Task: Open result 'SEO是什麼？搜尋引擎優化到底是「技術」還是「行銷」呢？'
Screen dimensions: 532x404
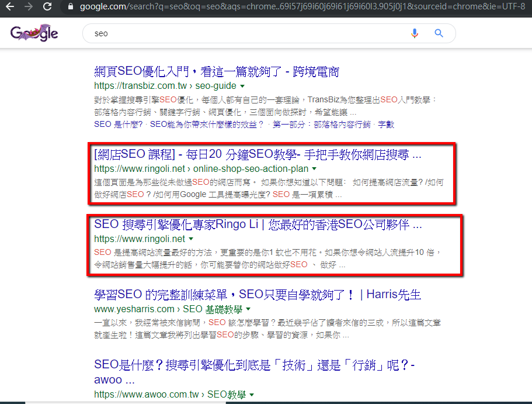Action: pos(255,372)
